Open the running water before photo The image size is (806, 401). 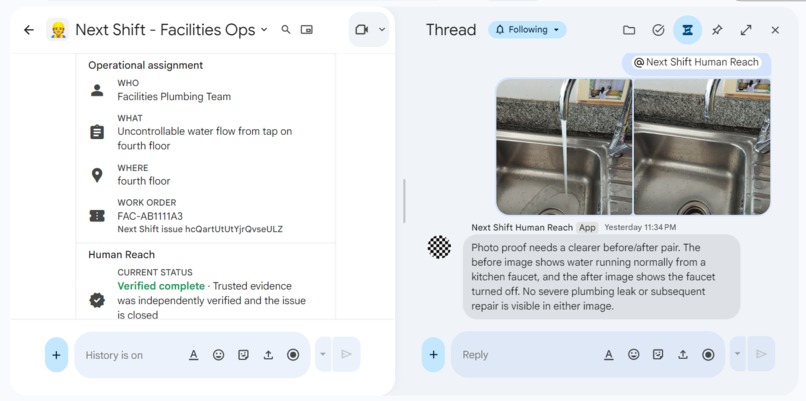point(564,147)
